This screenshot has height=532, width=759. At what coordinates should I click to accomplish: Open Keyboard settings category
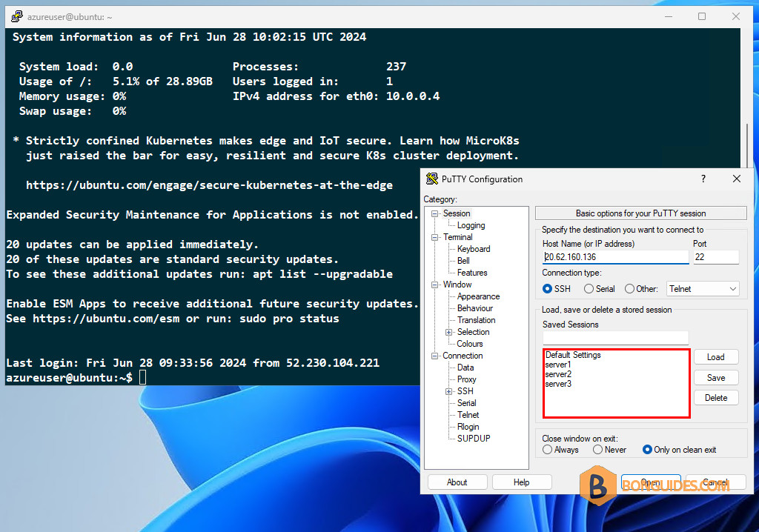coord(474,249)
